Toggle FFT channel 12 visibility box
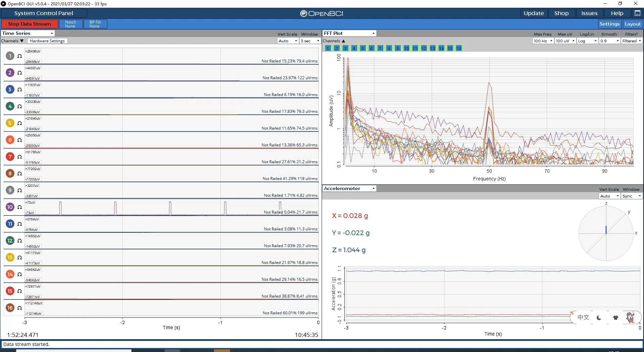 pyautogui.click(x=424, y=48)
